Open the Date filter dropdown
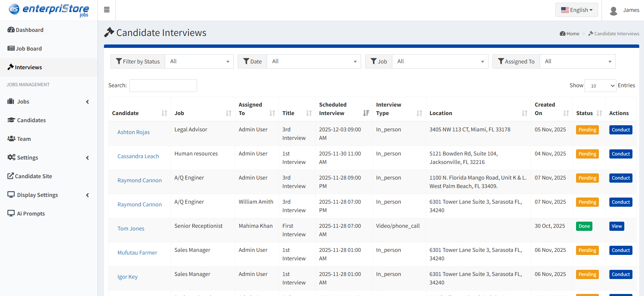The image size is (644, 296). (x=314, y=61)
